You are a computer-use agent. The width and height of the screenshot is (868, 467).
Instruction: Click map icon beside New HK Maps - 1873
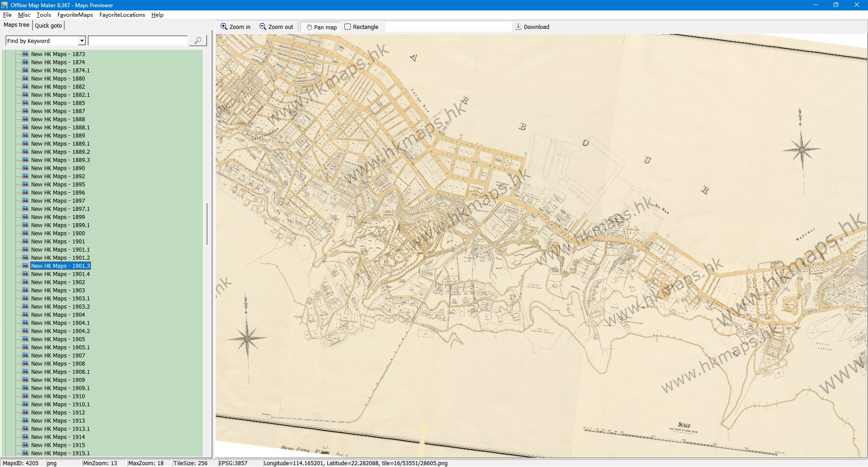coord(26,54)
